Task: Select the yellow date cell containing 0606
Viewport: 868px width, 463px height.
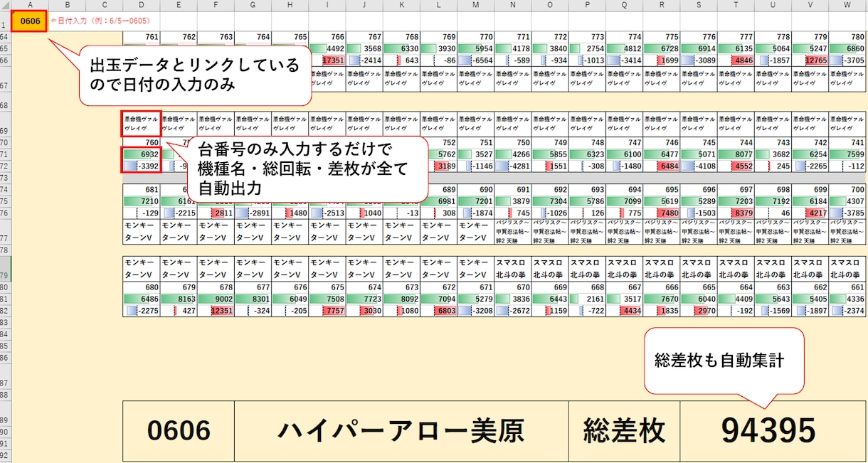Action: tap(30, 21)
